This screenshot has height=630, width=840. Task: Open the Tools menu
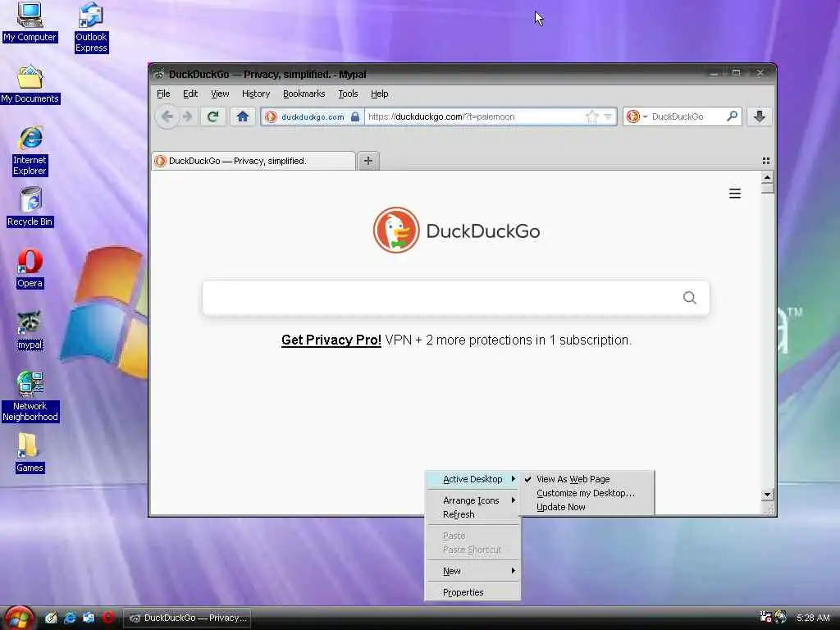pyautogui.click(x=348, y=94)
